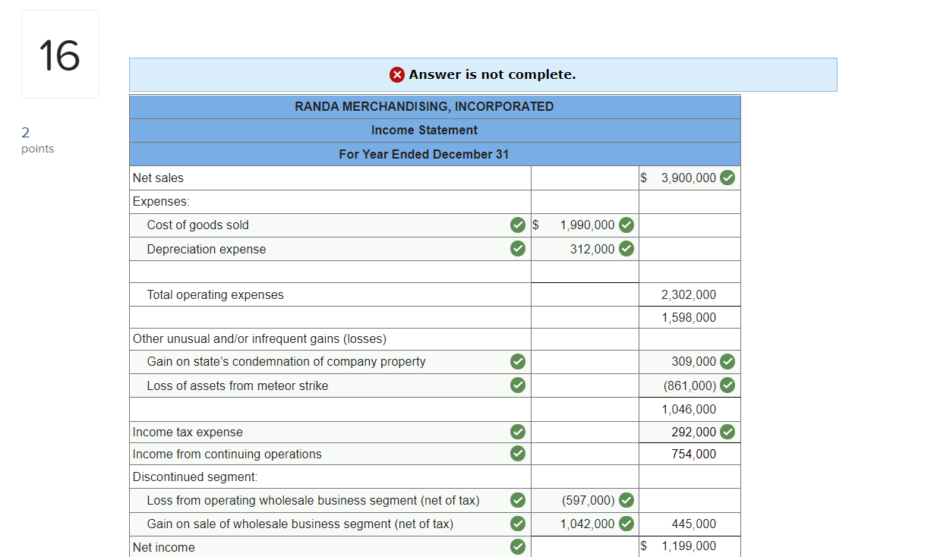Viewport: 934px width, 560px height.
Task: Click the green checkmark beside Net sales amount
Action: click(727, 177)
